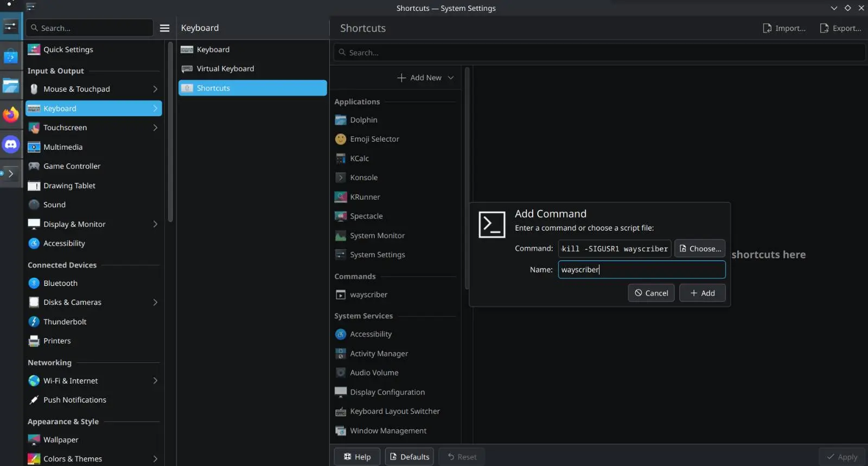Screen dimensions: 868x466
Task: Select Keyboard Layout Switcher service
Action: coord(395,411)
